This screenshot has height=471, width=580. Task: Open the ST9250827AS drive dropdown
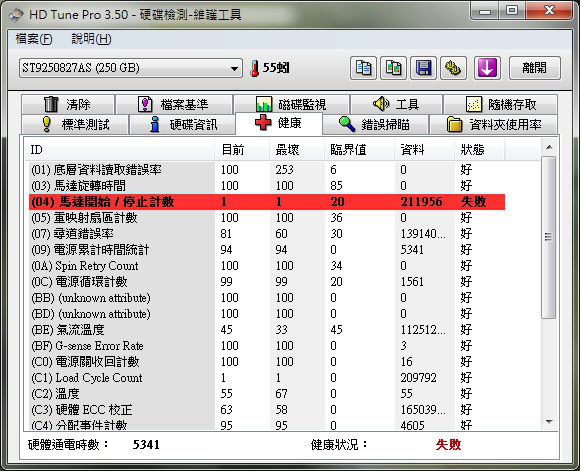(x=131, y=68)
